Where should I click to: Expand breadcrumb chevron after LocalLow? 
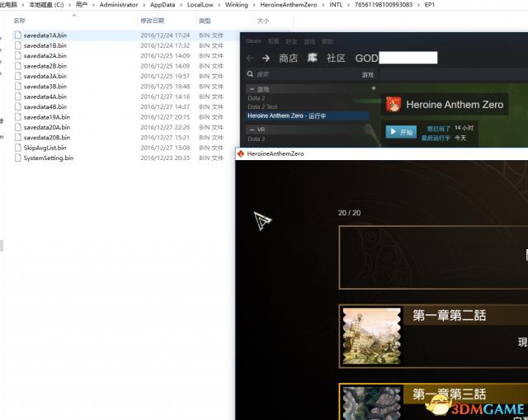pos(219,5)
